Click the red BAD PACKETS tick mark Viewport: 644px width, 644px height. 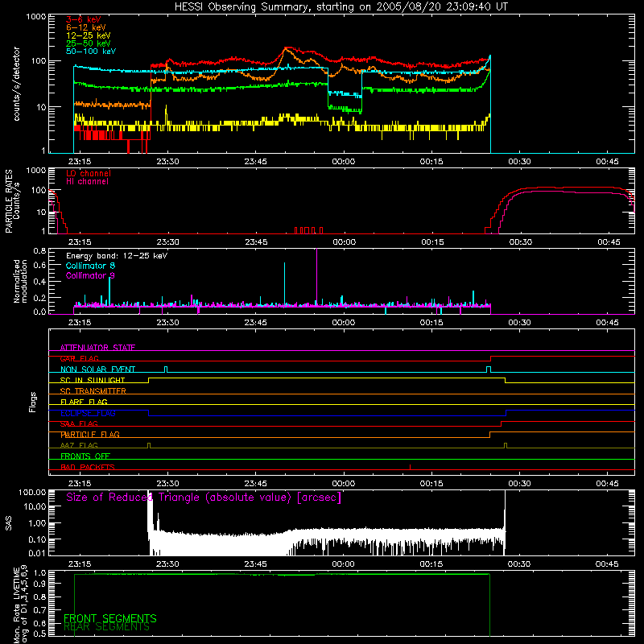411,467
